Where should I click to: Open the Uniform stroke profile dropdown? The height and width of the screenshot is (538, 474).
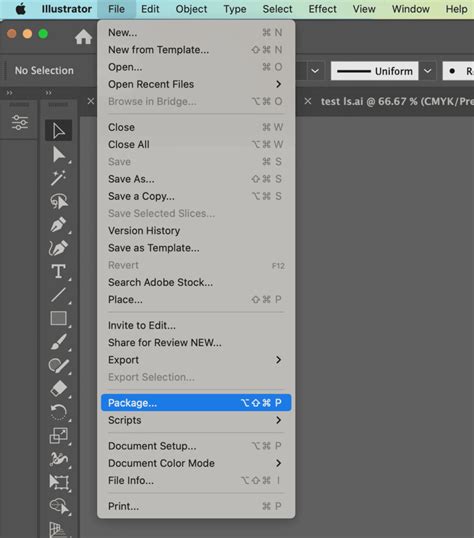point(427,71)
